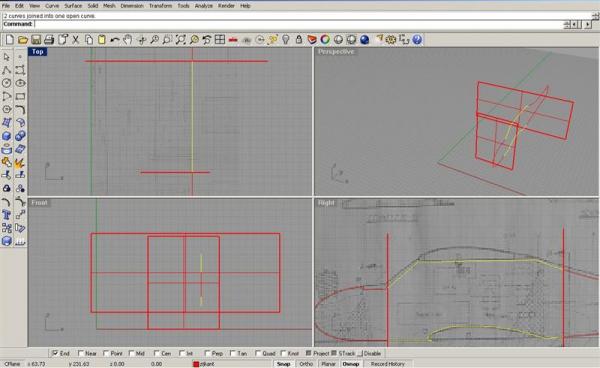Enable the Mid osnap checkbox
This screenshot has height=368, width=600.
pos(132,353)
